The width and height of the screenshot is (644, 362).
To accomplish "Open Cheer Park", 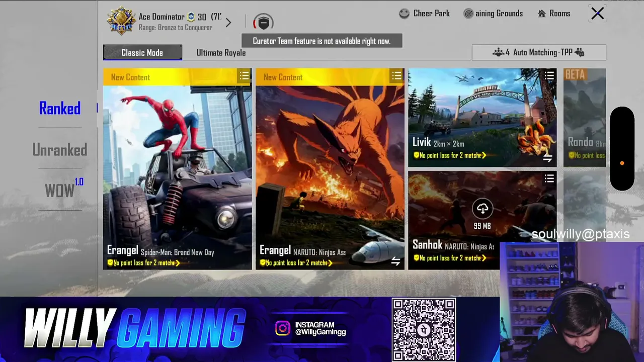I will (425, 14).
